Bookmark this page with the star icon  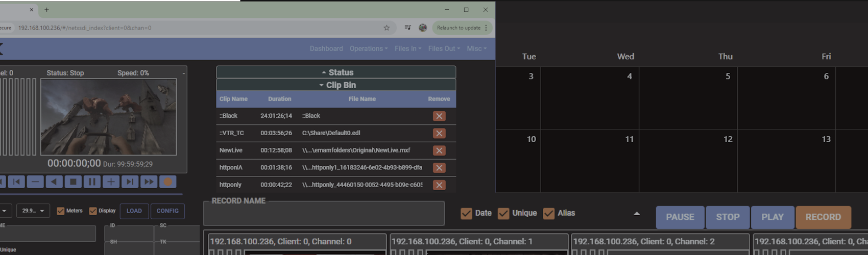click(x=387, y=28)
